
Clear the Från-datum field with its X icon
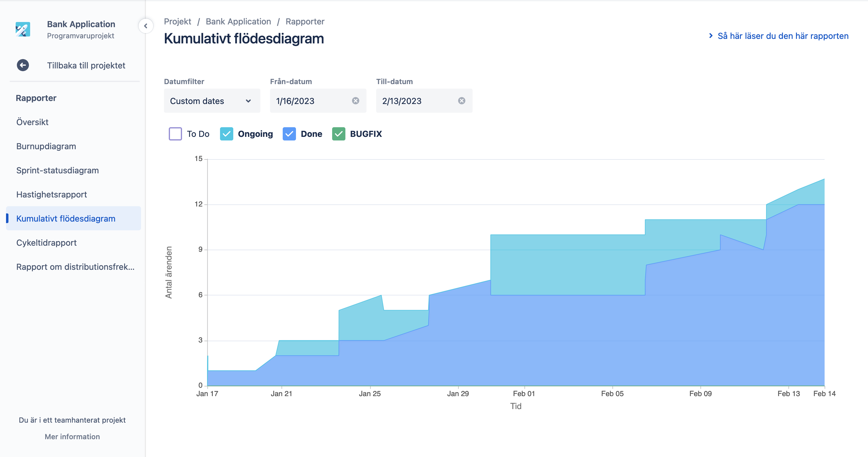(356, 101)
